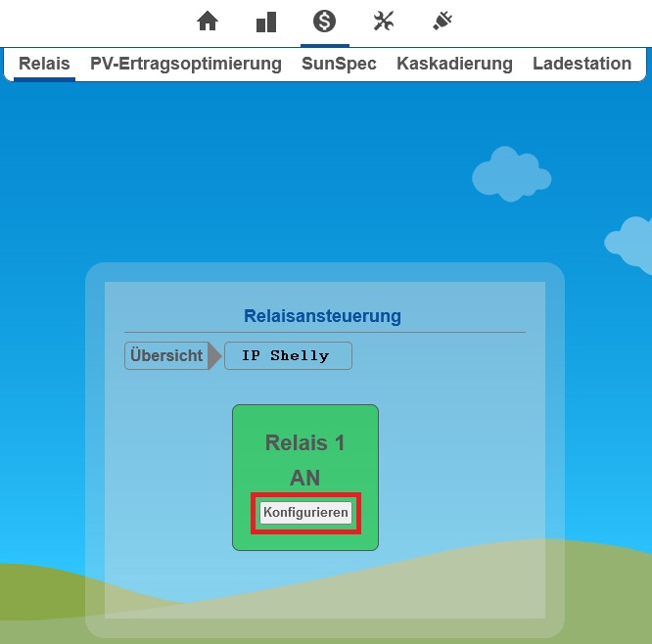Go to the Home icon
The height and width of the screenshot is (644, 652).
[x=207, y=22]
